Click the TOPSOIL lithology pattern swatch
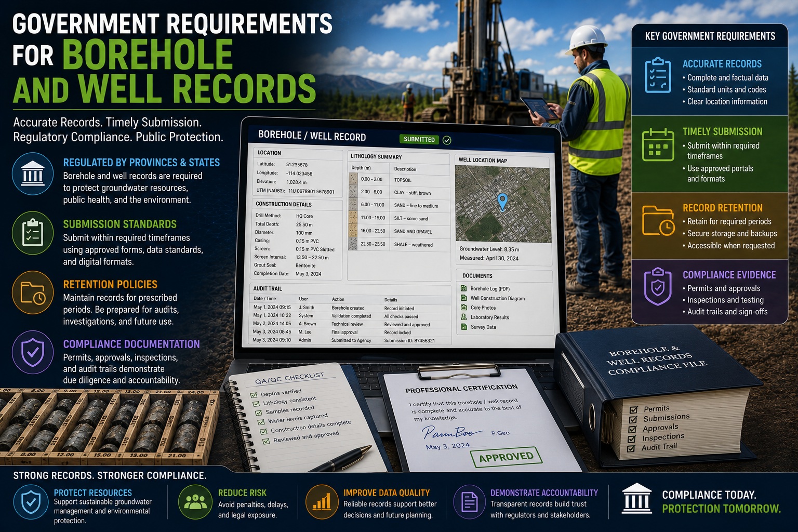This screenshot has height=532, width=798. [353, 179]
